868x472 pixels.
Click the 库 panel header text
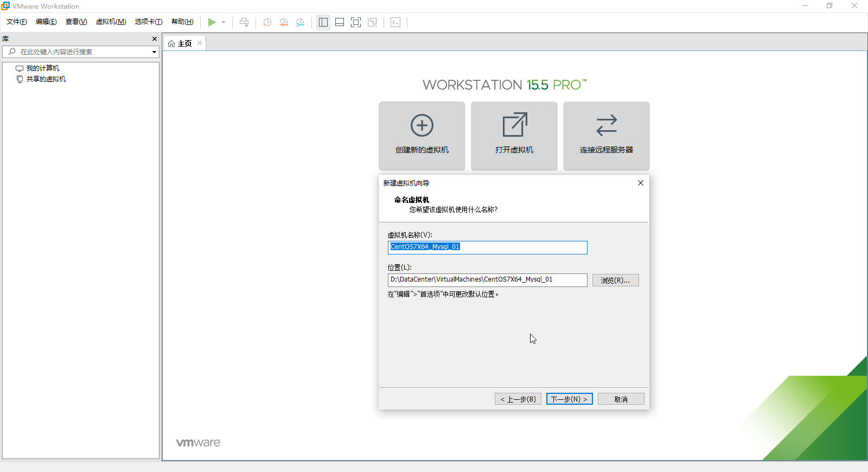5,39
